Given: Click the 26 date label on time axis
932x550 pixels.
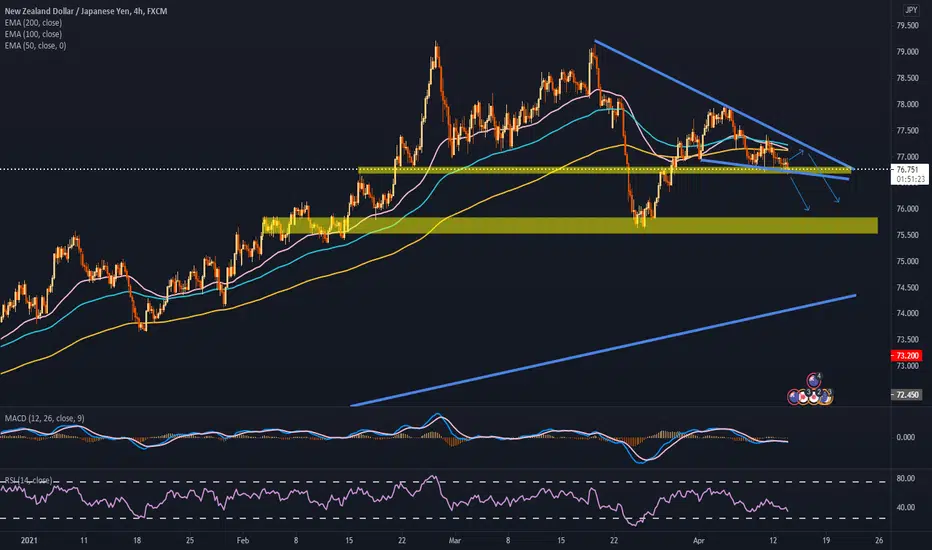Looking at the screenshot, I should (879, 540).
